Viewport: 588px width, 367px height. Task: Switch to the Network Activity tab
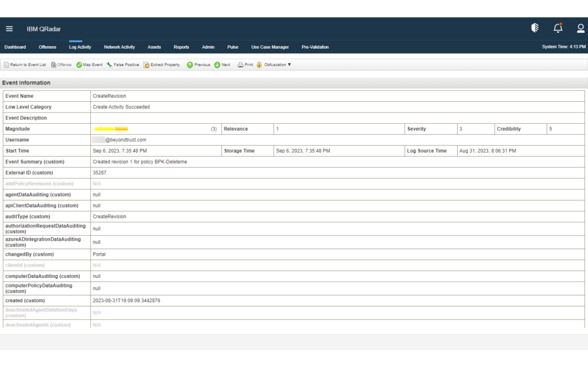119,47
